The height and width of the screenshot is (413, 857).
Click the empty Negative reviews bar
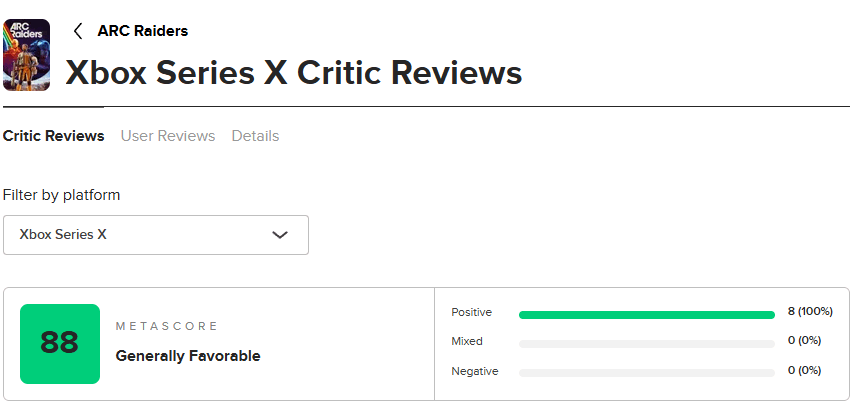[646, 372]
